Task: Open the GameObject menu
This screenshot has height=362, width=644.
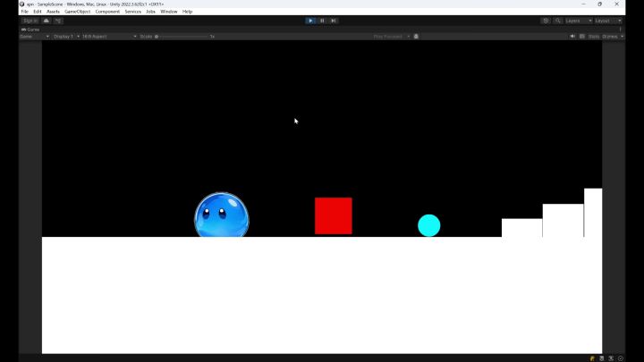Action: click(77, 12)
